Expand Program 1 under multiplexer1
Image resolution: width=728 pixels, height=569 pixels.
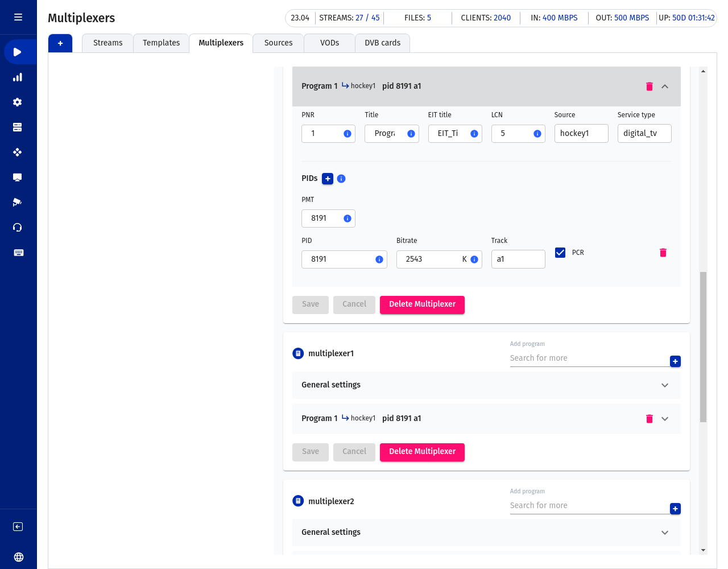tap(665, 419)
